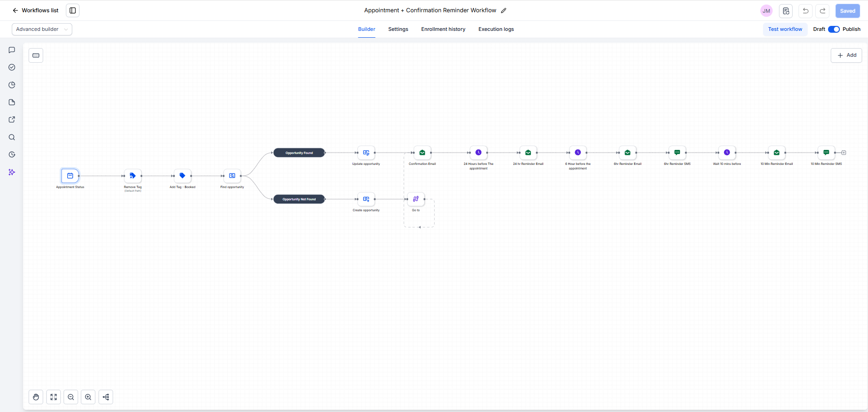Zoom out the workflow canvas
Viewport: 868px width, 412px height.
tap(71, 397)
